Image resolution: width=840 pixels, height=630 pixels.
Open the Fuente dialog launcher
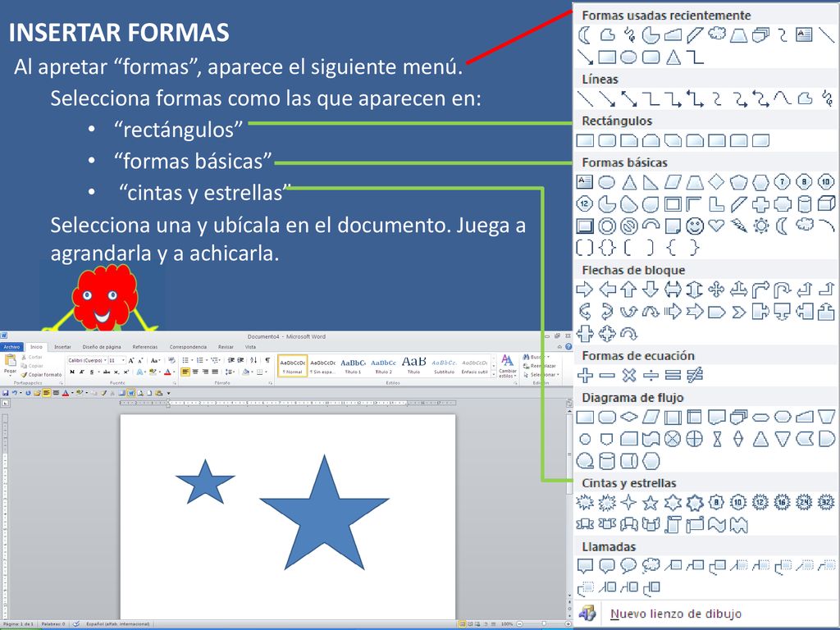click(173, 383)
